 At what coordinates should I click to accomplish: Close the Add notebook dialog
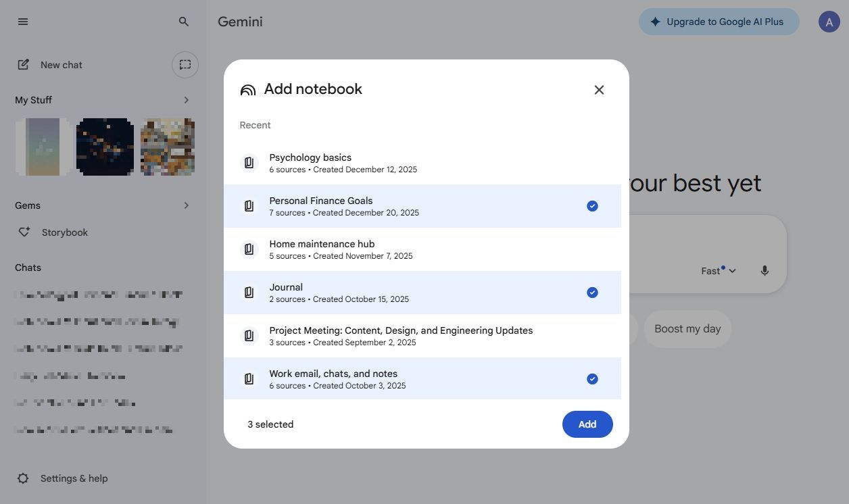(x=599, y=90)
